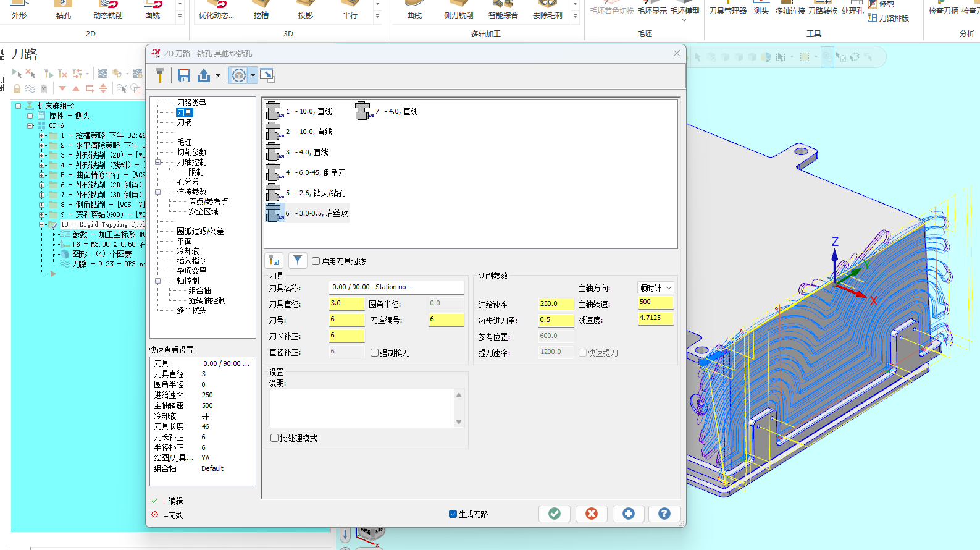
Task: Toggle the 强制换刀 checkbox
Action: [x=374, y=353]
